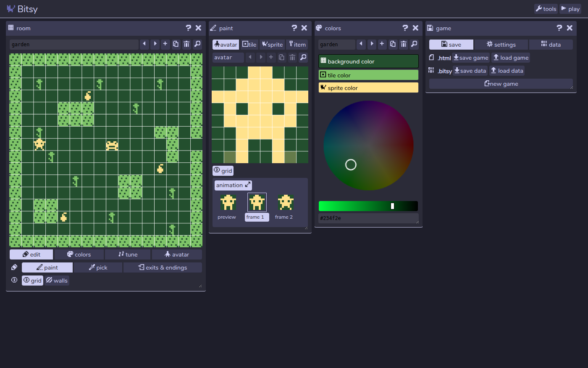Duplicate the palette in colors panel
The image size is (588, 368).
coord(393,44)
